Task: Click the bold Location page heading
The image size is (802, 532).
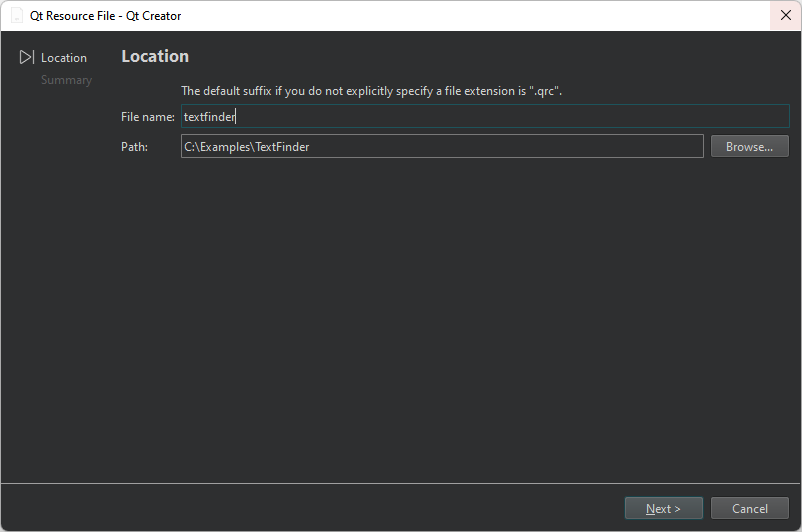Action: click(155, 57)
